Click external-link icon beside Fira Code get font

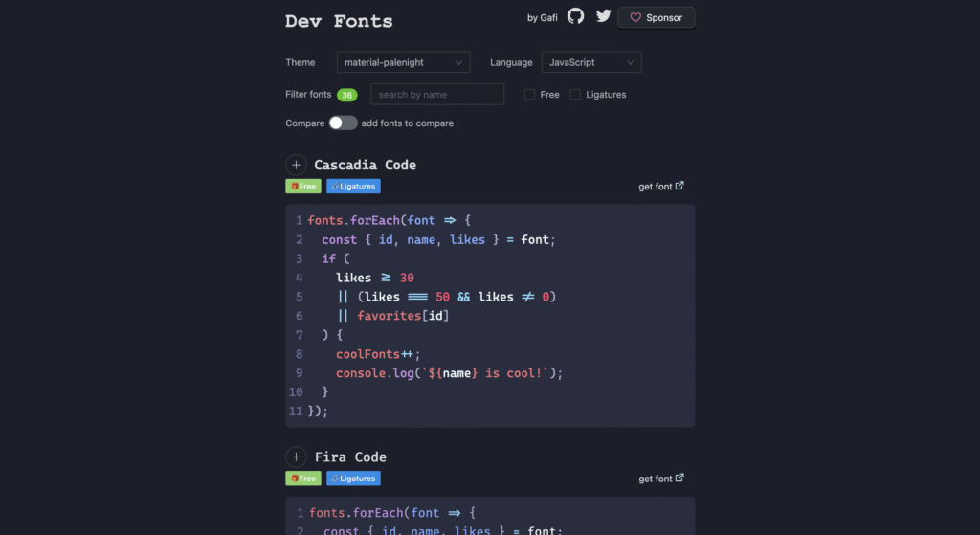point(680,479)
